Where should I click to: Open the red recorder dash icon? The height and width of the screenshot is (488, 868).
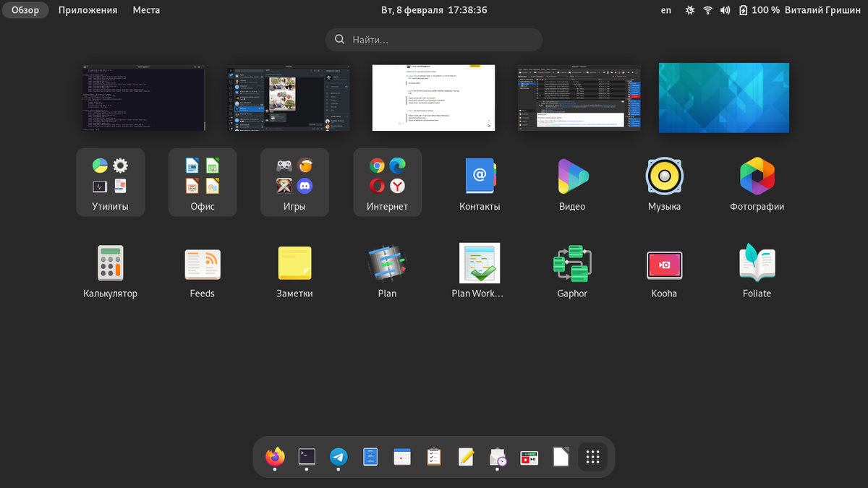coord(529,457)
